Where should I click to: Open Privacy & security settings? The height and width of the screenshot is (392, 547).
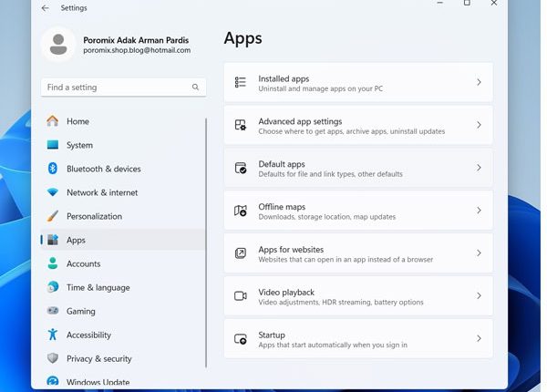click(122, 358)
